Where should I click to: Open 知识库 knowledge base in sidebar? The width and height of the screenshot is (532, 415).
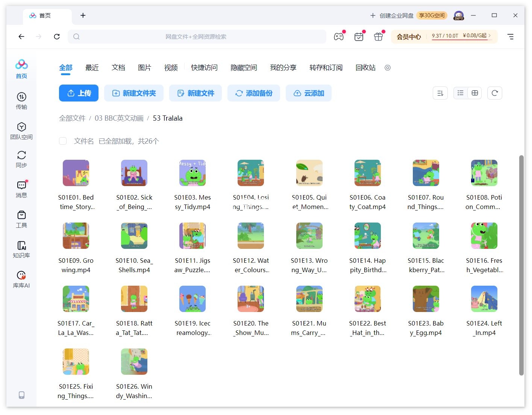[21, 249]
